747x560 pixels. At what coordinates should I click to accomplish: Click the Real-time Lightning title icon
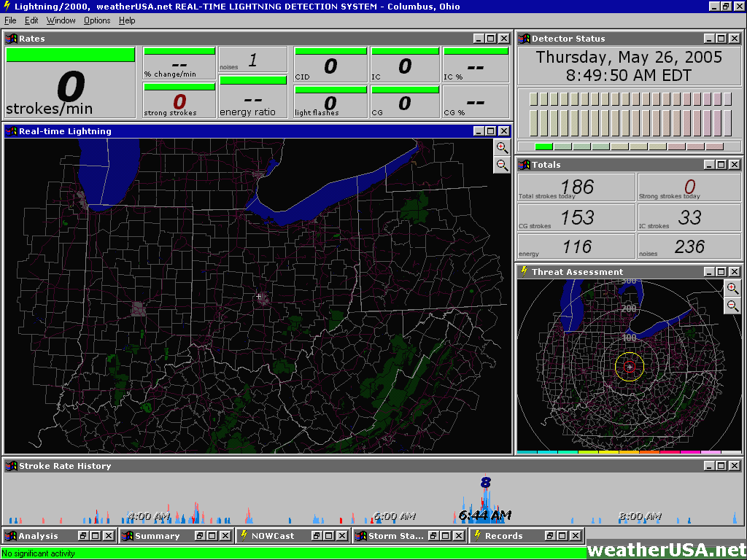11,131
